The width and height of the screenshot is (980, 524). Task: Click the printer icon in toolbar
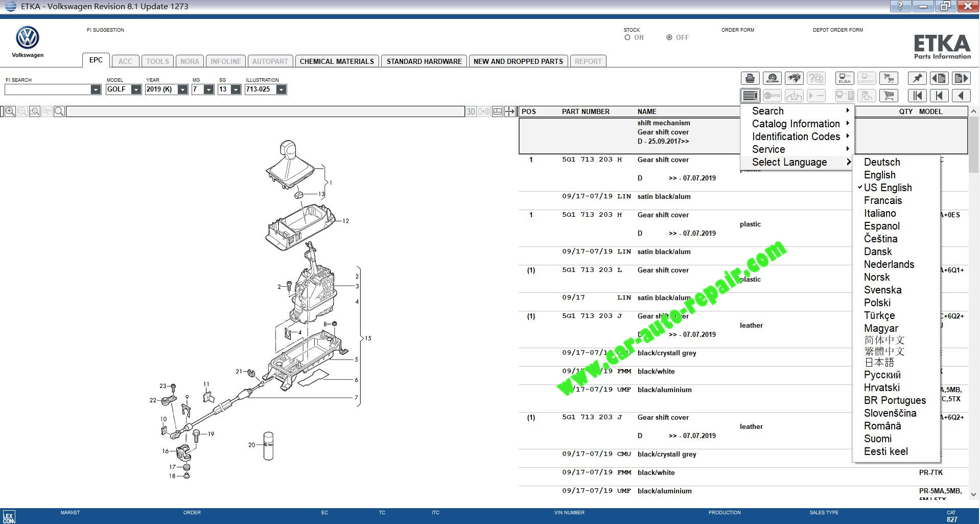750,78
